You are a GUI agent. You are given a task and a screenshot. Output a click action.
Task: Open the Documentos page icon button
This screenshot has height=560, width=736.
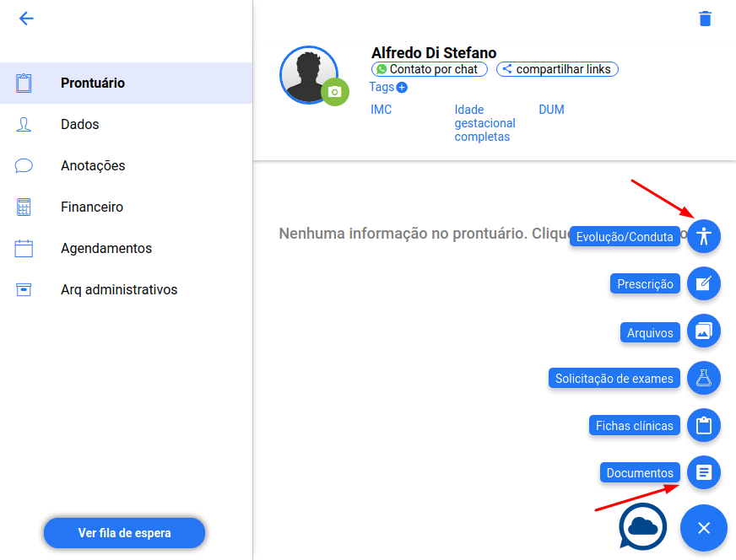[x=704, y=472]
